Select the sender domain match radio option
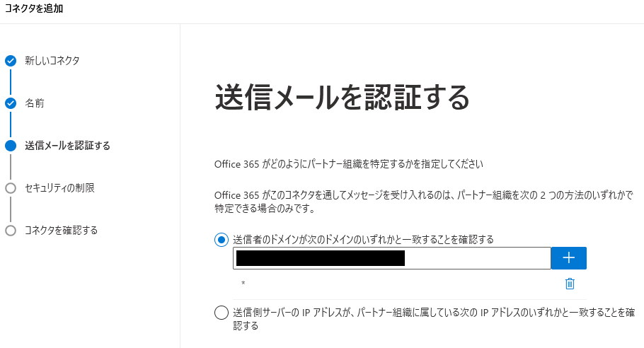The width and height of the screenshot is (644, 348). 222,240
